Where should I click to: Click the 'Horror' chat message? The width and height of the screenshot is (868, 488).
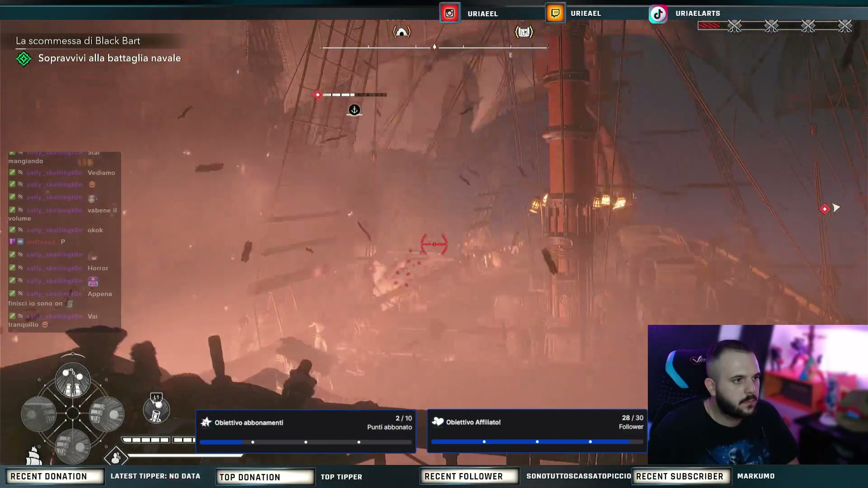pos(98,268)
